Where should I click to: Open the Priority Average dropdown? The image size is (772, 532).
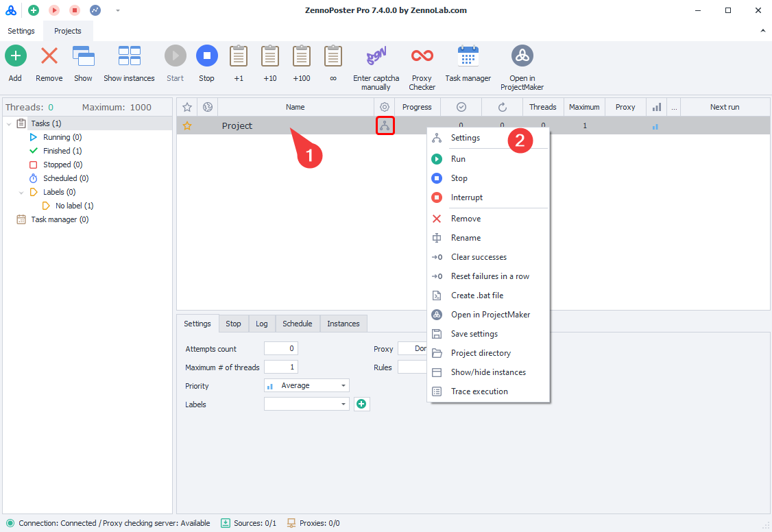point(306,386)
